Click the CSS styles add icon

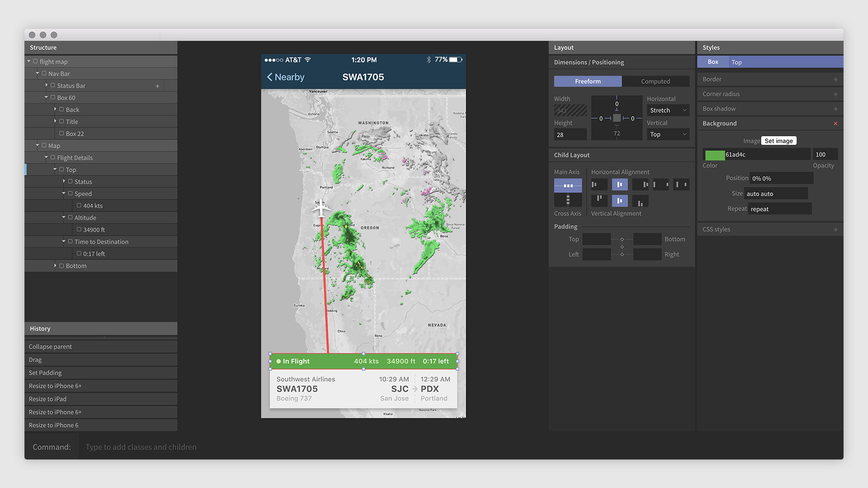coord(838,229)
